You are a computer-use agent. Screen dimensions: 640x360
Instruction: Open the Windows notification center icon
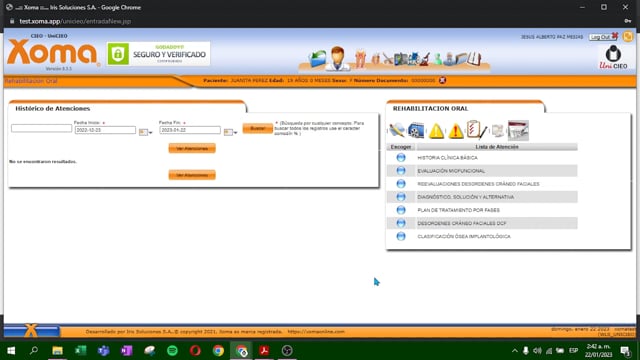(x=625, y=351)
